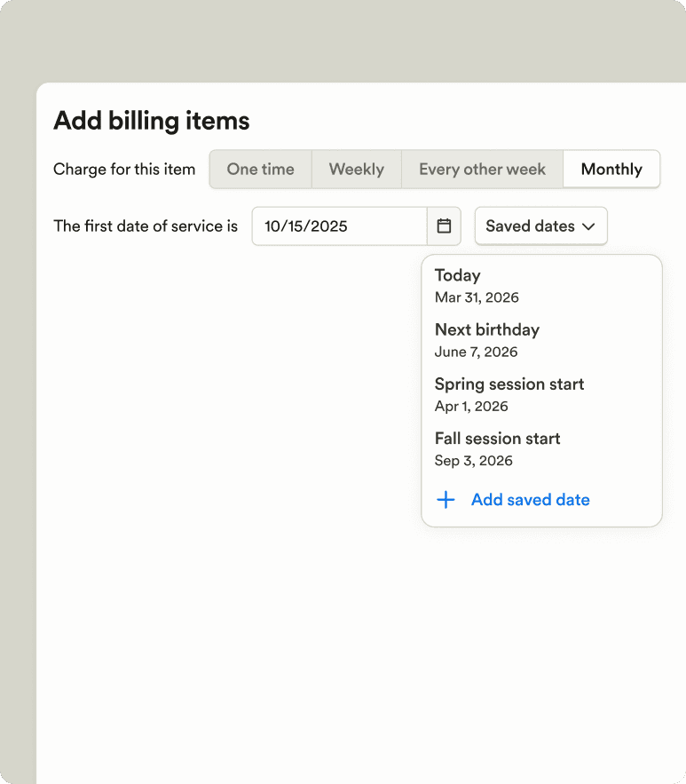Select the blue plus symbol in the dropdown
The width and height of the screenshot is (686, 784).
[445, 500]
